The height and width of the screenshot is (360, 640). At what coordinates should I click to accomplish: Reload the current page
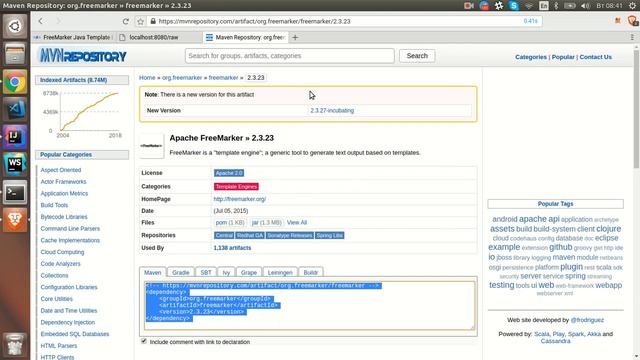pyautogui.click(x=126, y=21)
